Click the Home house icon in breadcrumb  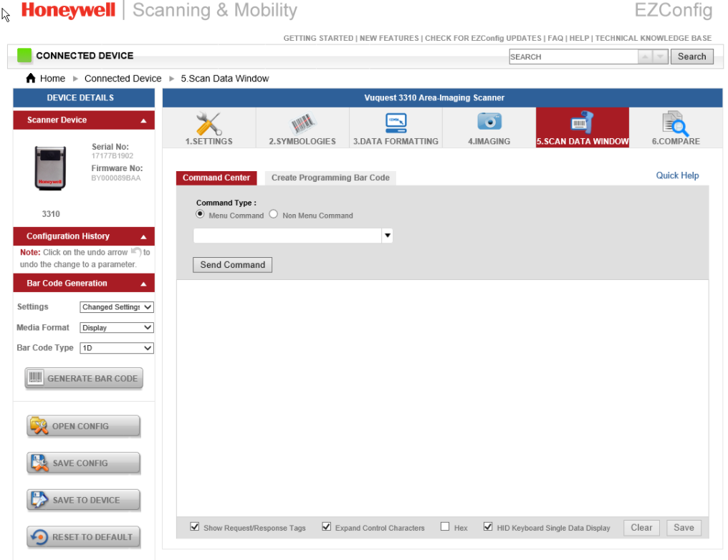31,78
